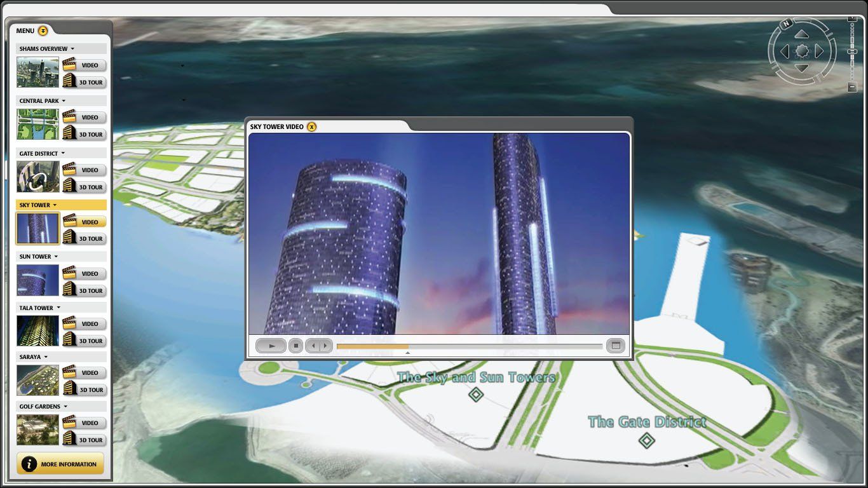Start the Sky Tower 3D tour
This screenshot has height=488, width=868.
85,238
